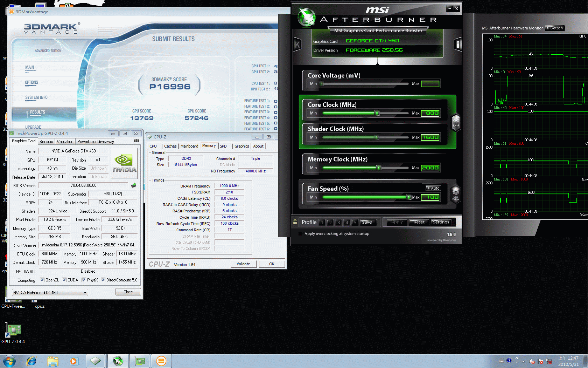
Task: Click the Action Center flag tray icon
Action: [x=540, y=361]
